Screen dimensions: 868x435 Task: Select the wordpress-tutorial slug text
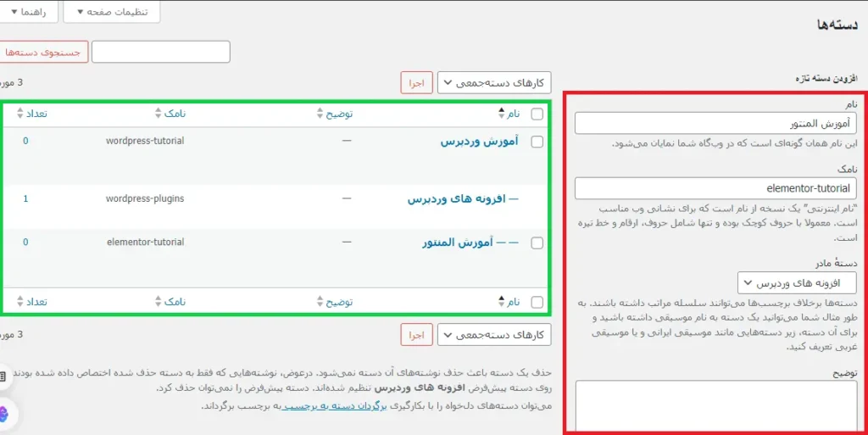(x=145, y=141)
